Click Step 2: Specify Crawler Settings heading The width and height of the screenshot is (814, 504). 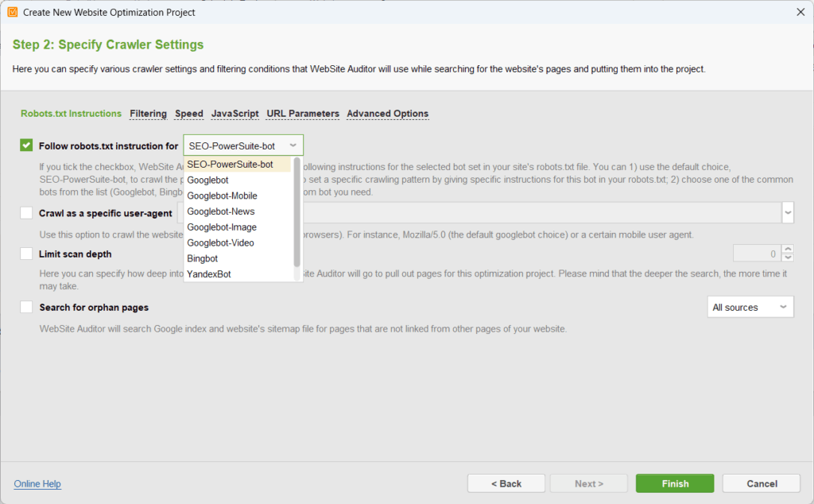[108, 45]
